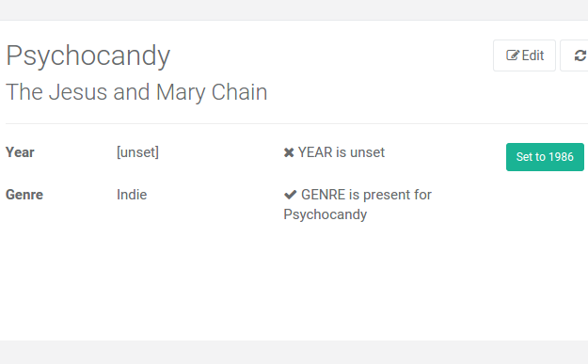Click the horizontal divider below the artist name
The width and height of the screenshot is (588, 364).
click(296, 123)
